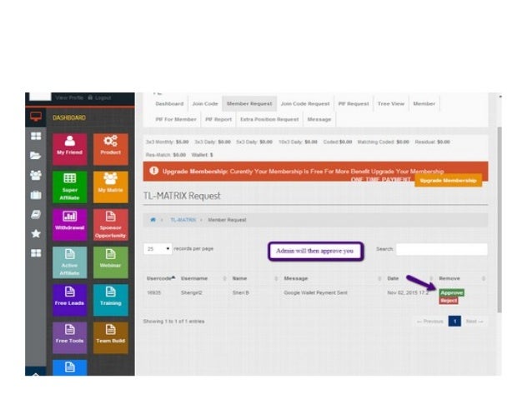Open TL-MATRIX breadcrumb link
Screen dimensions: 532x399
[x=183, y=220]
